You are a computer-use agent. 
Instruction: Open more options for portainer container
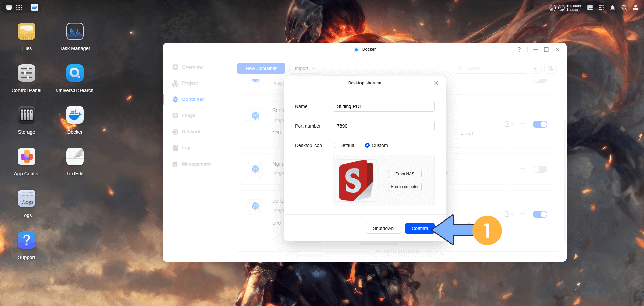(x=524, y=214)
